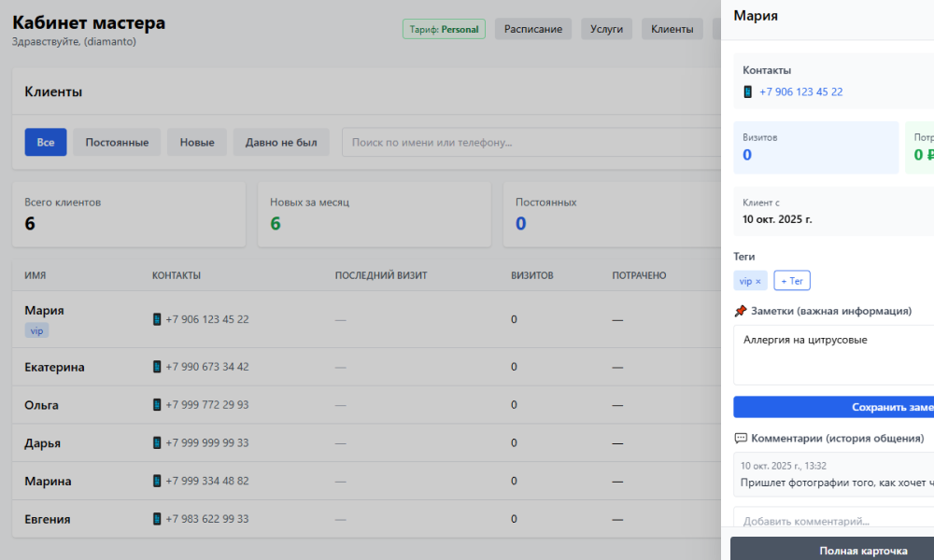
Task: Click the phone icon in Дарья's row
Action: [x=157, y=443]
